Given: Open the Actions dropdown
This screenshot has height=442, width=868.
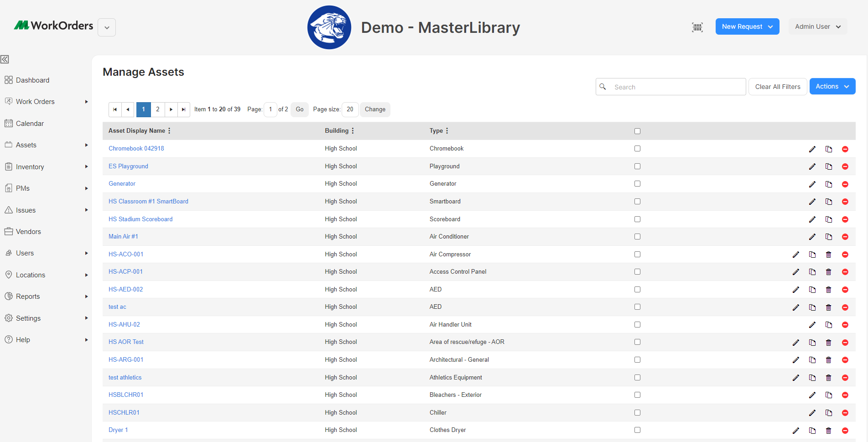Looking at the screenshot, I should [x=832, y=86].
